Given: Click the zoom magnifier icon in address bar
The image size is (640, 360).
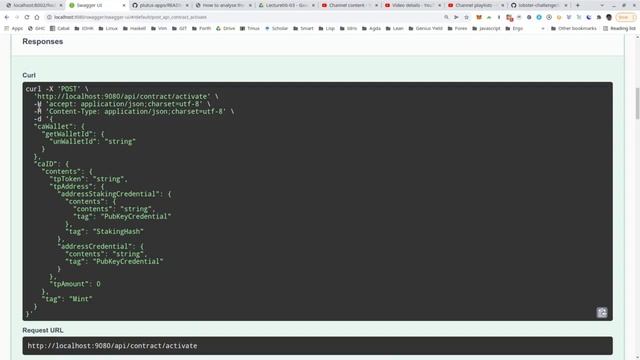Looking at the screenshot, I should [446, 17].
